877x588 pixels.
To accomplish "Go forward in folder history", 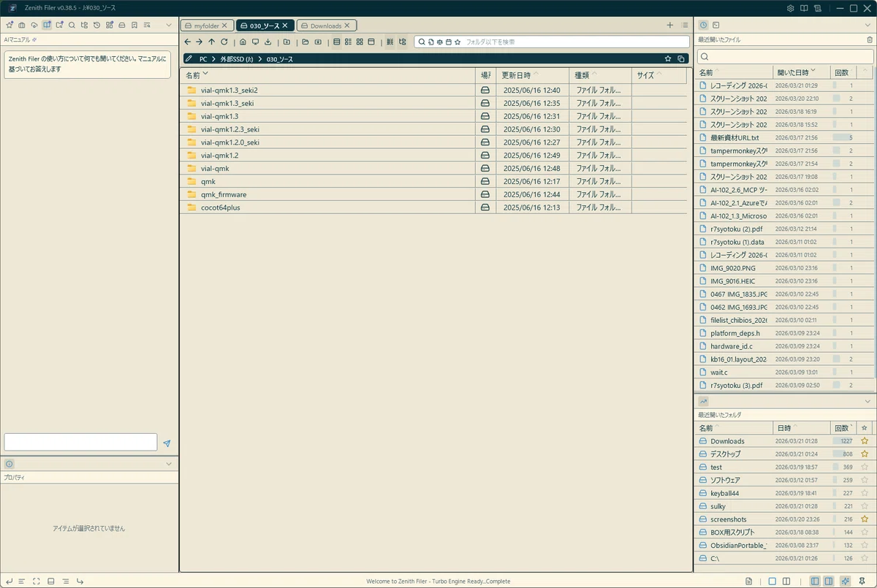I will click(x=200, y=42).
